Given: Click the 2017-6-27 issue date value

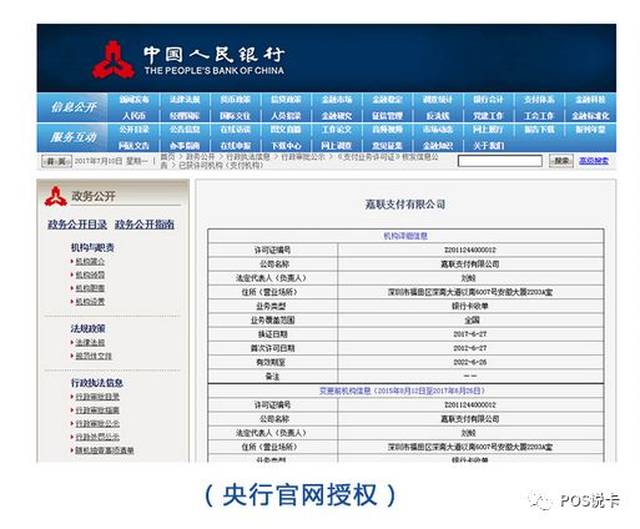Looking at the screenshot, I should coord(470,334).
